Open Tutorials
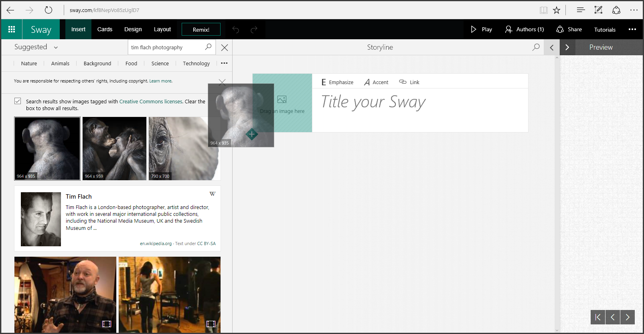 (x=605, y=30)
